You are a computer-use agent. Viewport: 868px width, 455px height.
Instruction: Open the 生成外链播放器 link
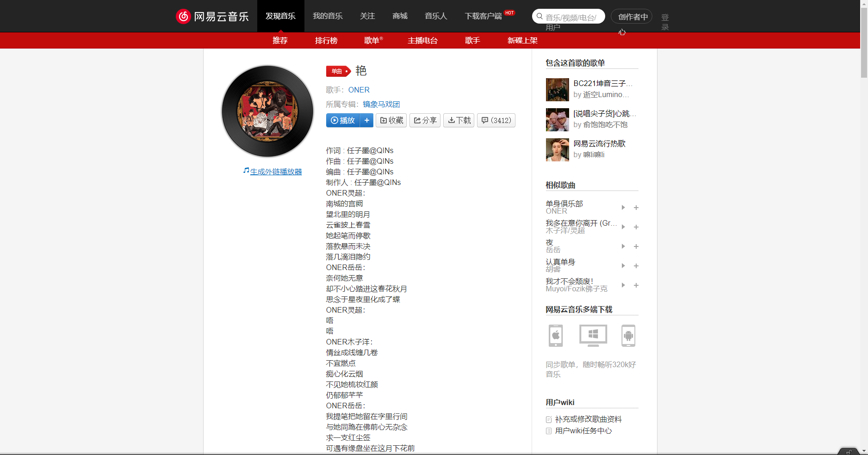pyautogui.click(x=276, y=171)
